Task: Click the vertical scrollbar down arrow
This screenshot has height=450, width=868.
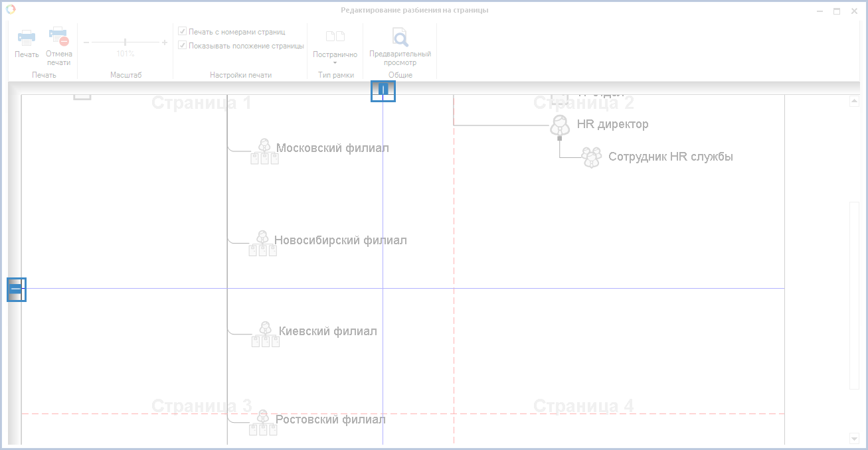Action: click(855, 438)
